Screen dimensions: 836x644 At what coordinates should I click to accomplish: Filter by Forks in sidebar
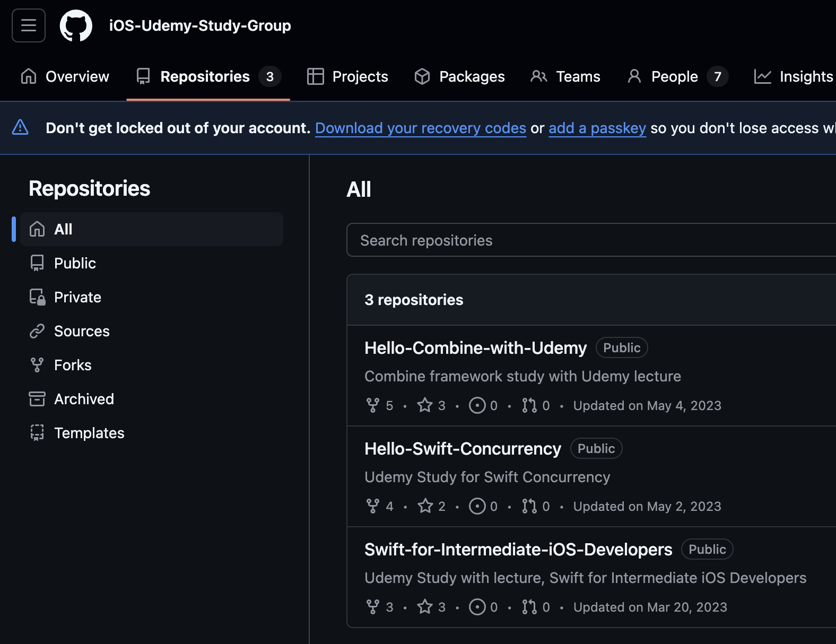coord(152,365)
